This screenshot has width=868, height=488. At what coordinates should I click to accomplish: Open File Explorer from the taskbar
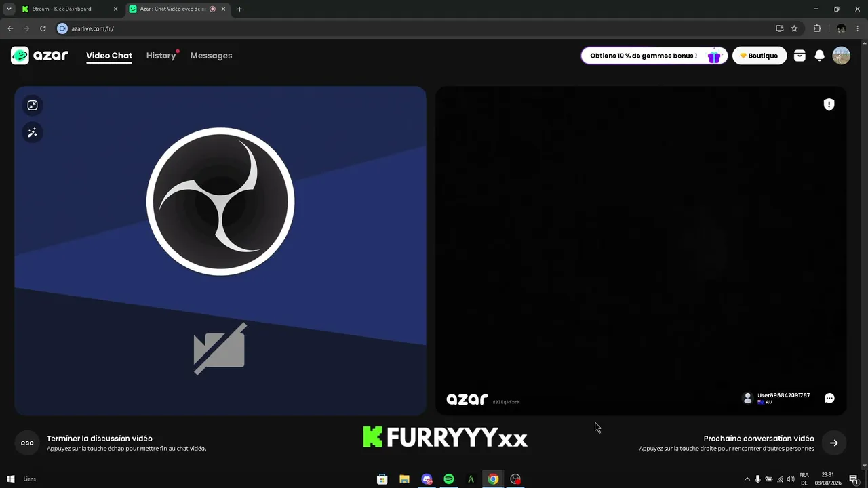[405, 479]
